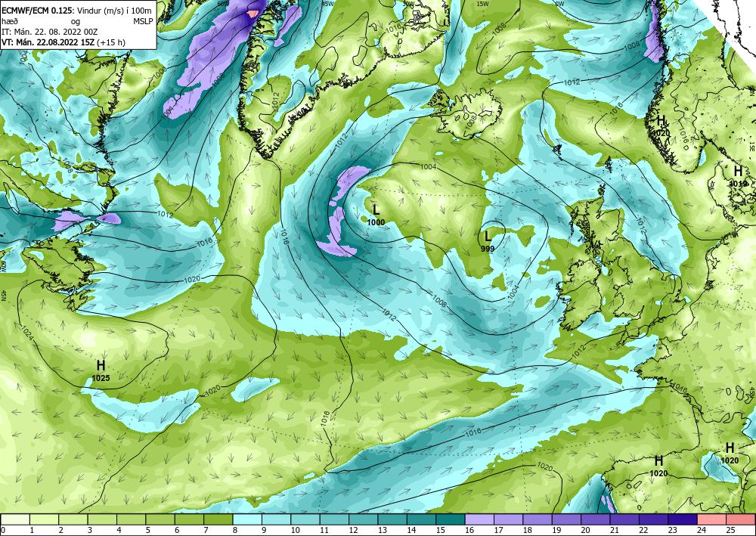Image resolution: width=756 pixels, height=536 pixels.
Task: Click the 'H 1019' high pressure marker
Action: (738, 176)
